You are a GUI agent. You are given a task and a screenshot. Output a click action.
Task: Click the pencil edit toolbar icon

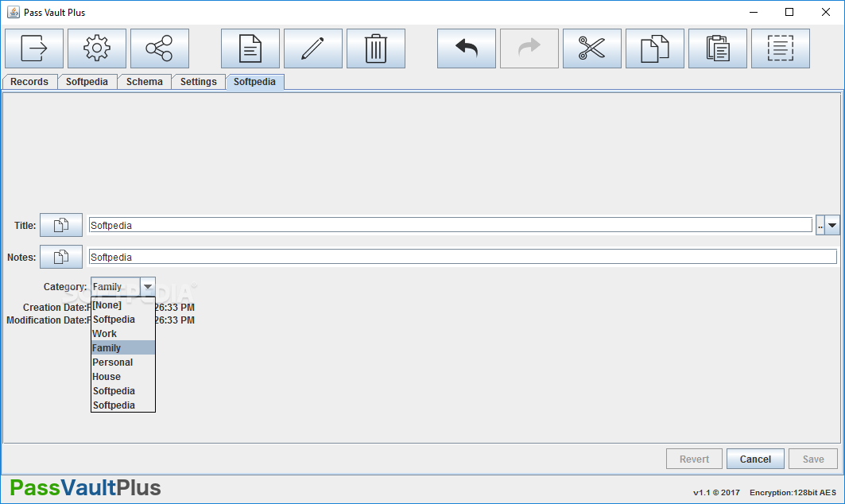(313, 48)
